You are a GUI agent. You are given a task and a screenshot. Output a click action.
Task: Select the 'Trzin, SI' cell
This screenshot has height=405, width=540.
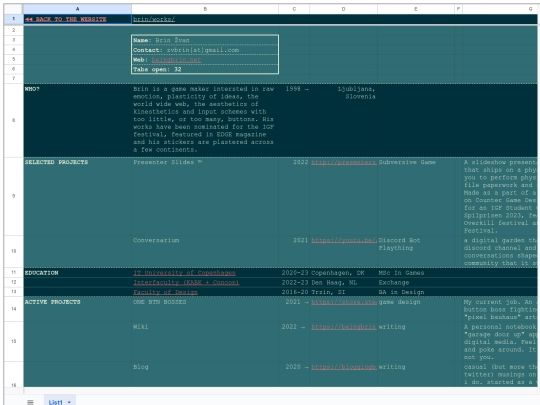click(x=343, y=292)
